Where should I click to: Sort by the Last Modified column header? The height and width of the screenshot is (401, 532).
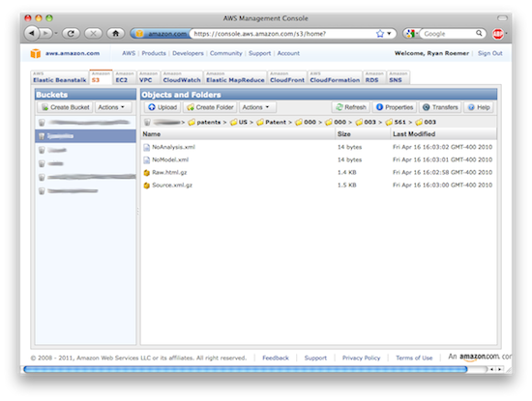pyautogui.click(x=444, y=134)
